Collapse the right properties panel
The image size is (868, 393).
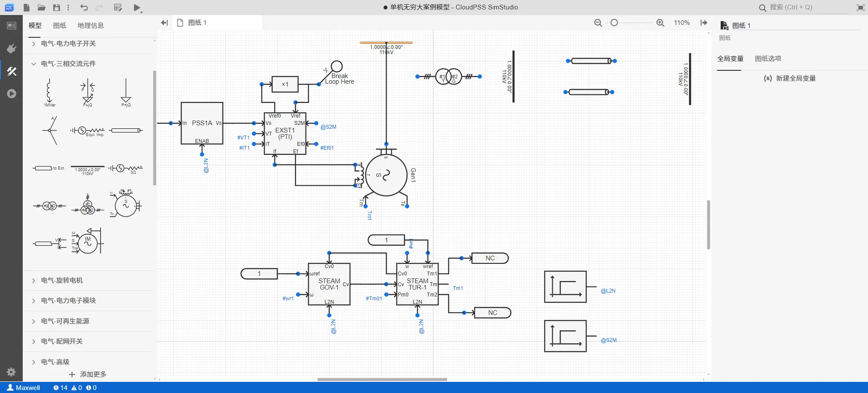pyautogui.click(x=704, y=23)
